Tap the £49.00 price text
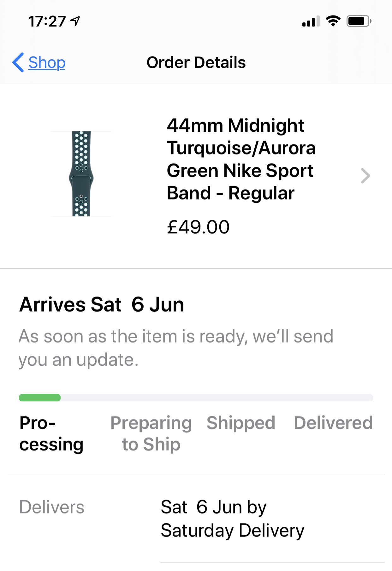This screenshot has height=571, width=392. coord(198,227)
